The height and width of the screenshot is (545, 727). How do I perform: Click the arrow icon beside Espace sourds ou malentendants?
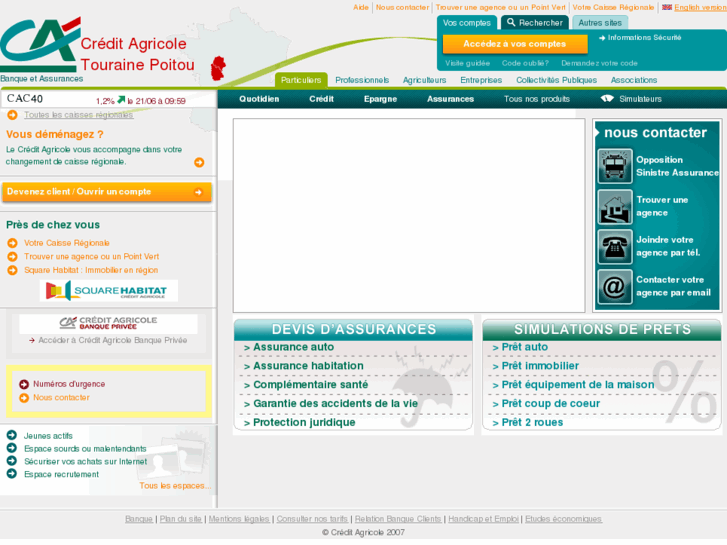click(x=12, y=448)
